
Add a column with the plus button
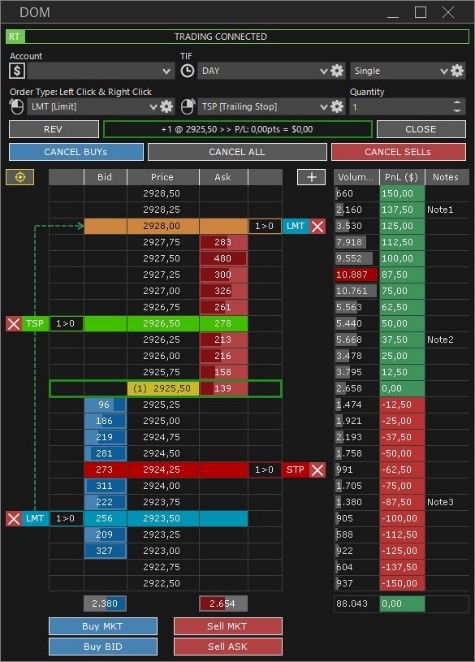coord(312,177)
